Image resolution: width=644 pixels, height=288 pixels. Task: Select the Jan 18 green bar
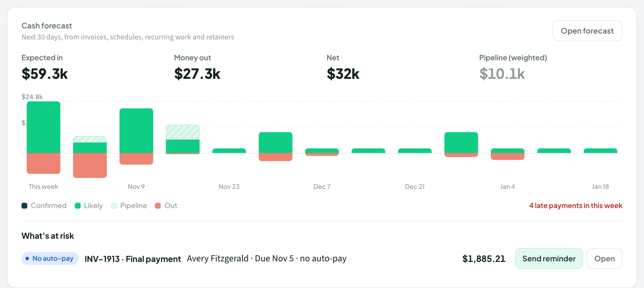point(601,151)
